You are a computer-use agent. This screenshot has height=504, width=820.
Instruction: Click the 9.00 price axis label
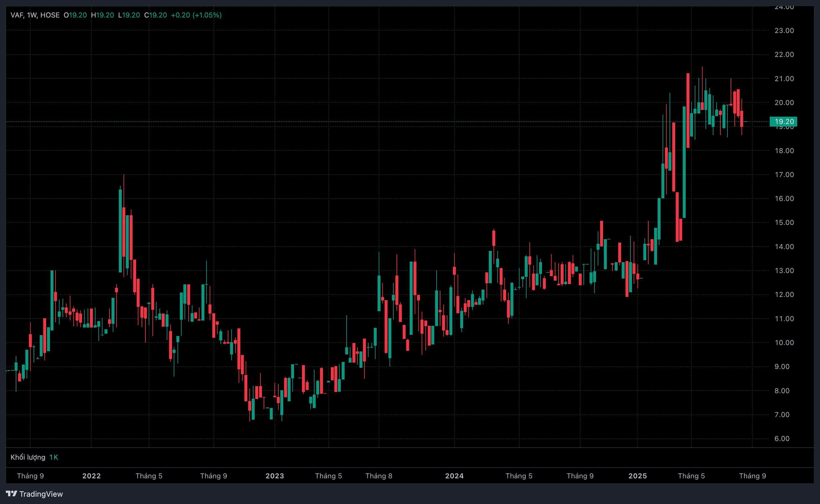pyautogui.click(x=782, y=367)
